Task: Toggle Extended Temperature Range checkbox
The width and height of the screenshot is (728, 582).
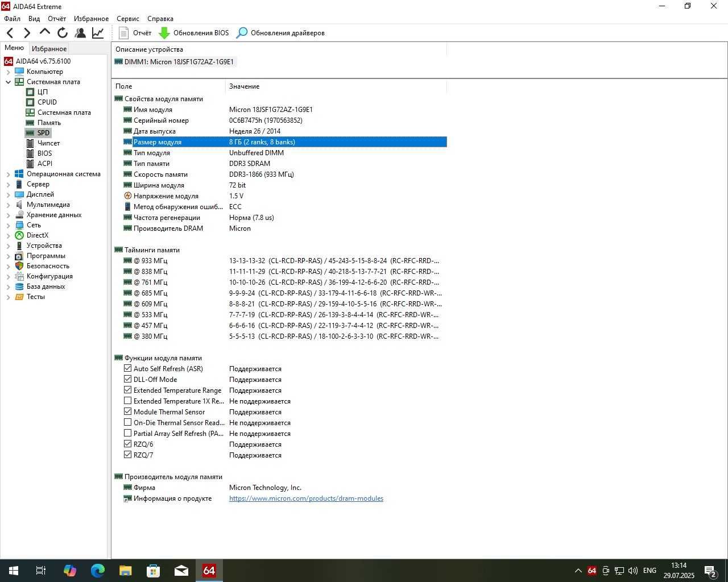Action: (127, 390)
